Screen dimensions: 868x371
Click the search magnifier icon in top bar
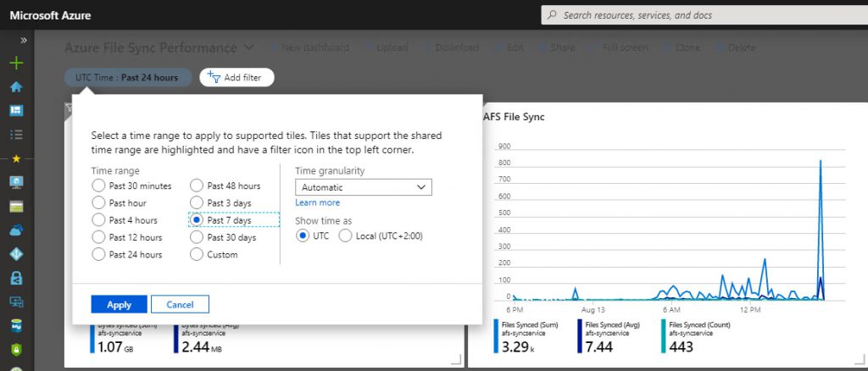point(552,15)
